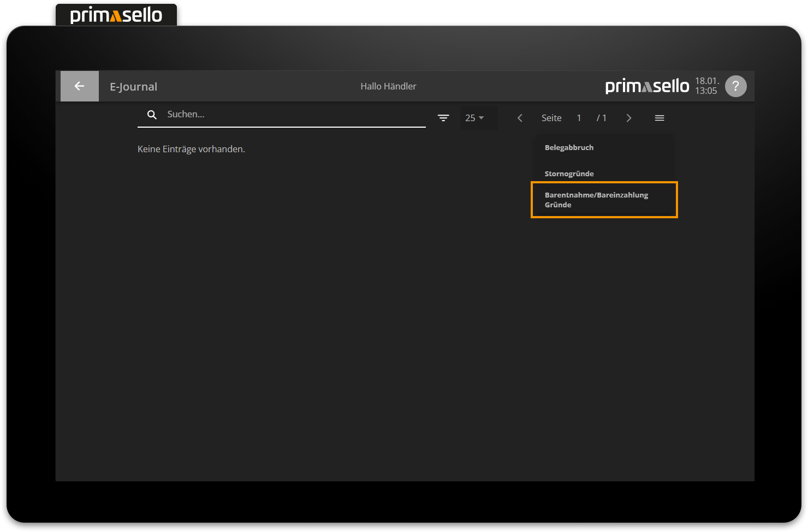Click the Seite pagination label
The width and height of the screenshot is (808, 532).
551,118
